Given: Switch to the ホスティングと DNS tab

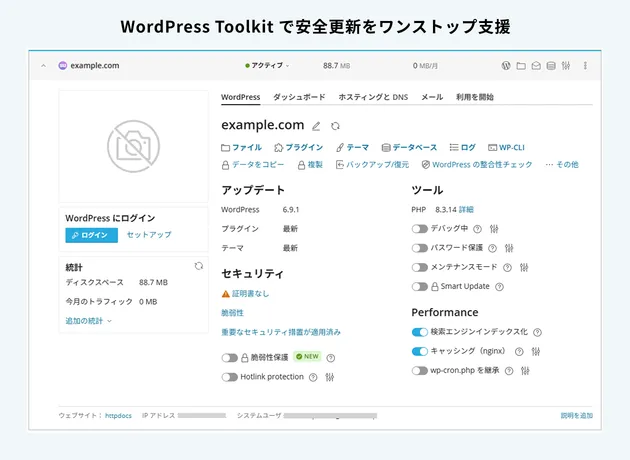Looking at the screenshot, I should (373, 97).
